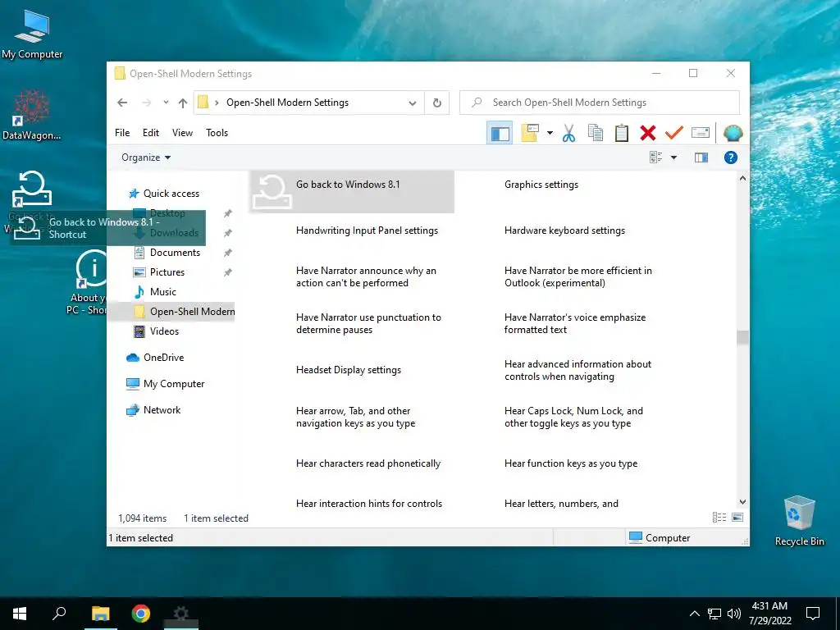
Task: Select My Computer in navigation pane
Action: pyautogui.click(x=174, y=384)
